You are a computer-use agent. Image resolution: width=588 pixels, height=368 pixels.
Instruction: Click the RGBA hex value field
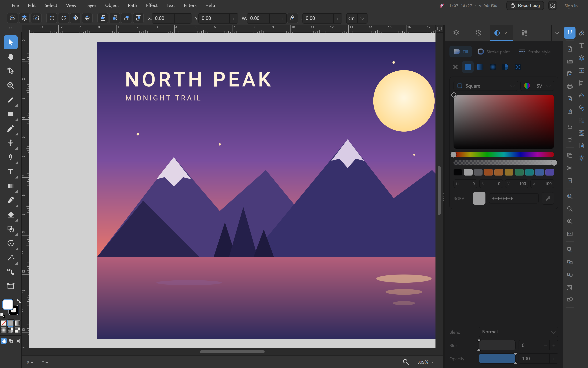513,198
